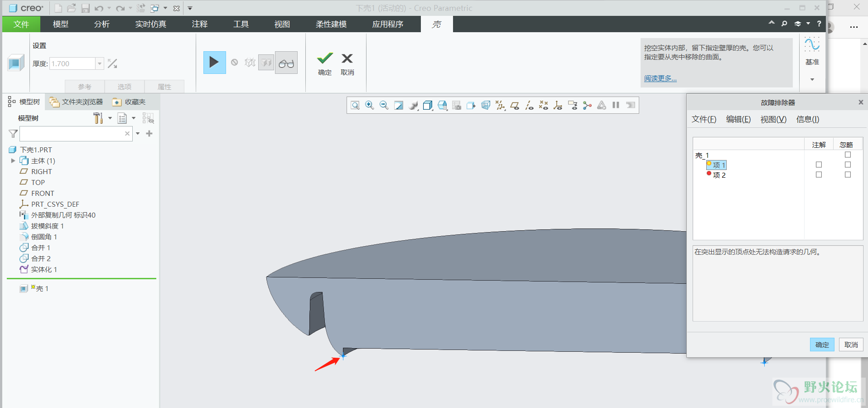Open the rendering options spheres icon
This screenshot has width=868, height=408.
413,105
